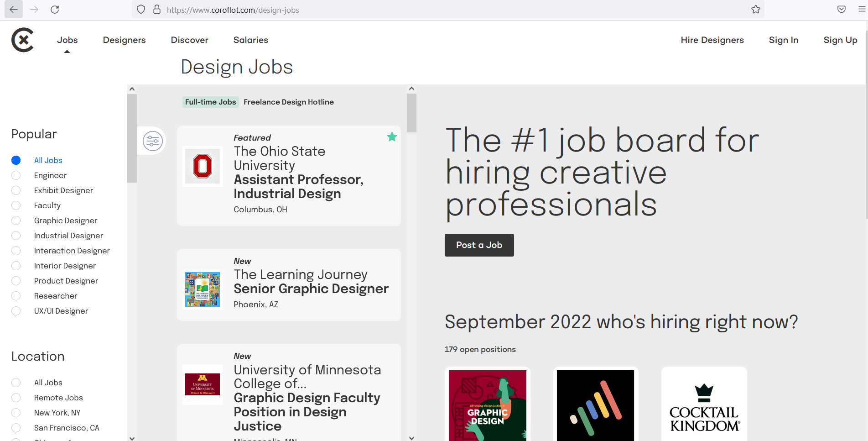868x441 pixels.
Task: Select the Researcher radio button
Action: tap(16, 296)
